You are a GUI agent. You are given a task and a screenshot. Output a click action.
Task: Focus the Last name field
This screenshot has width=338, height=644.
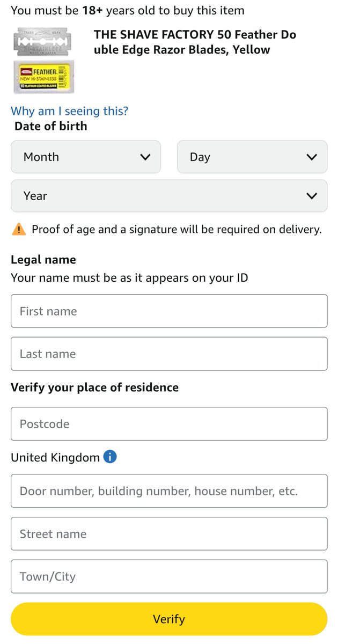tap(169, 354)
